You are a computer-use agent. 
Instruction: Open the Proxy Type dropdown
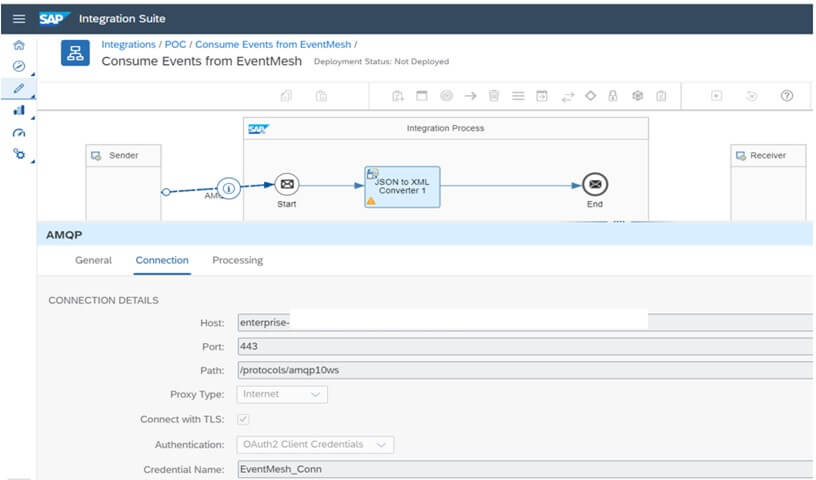282,394
